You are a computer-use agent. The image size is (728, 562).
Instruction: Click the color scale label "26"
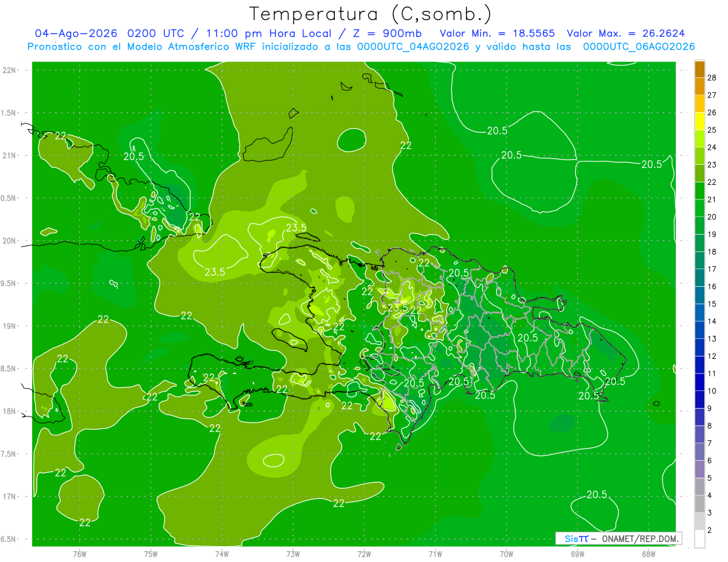pyautogui.click(x=712, y=113)
